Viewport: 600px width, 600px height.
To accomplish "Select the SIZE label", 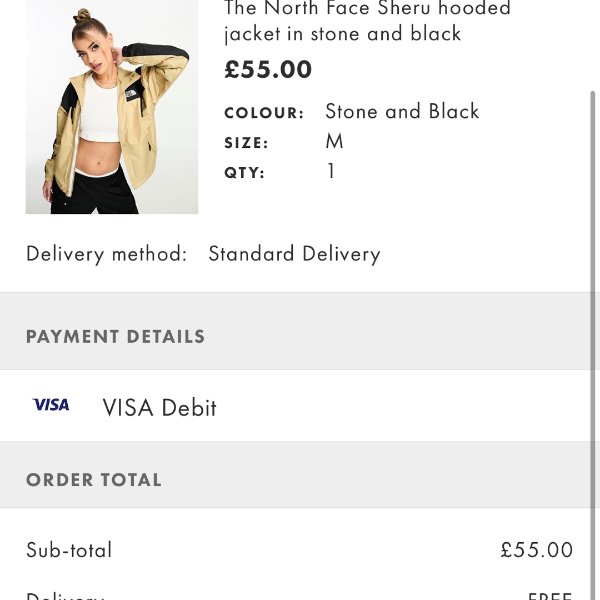I will [246, 143].
